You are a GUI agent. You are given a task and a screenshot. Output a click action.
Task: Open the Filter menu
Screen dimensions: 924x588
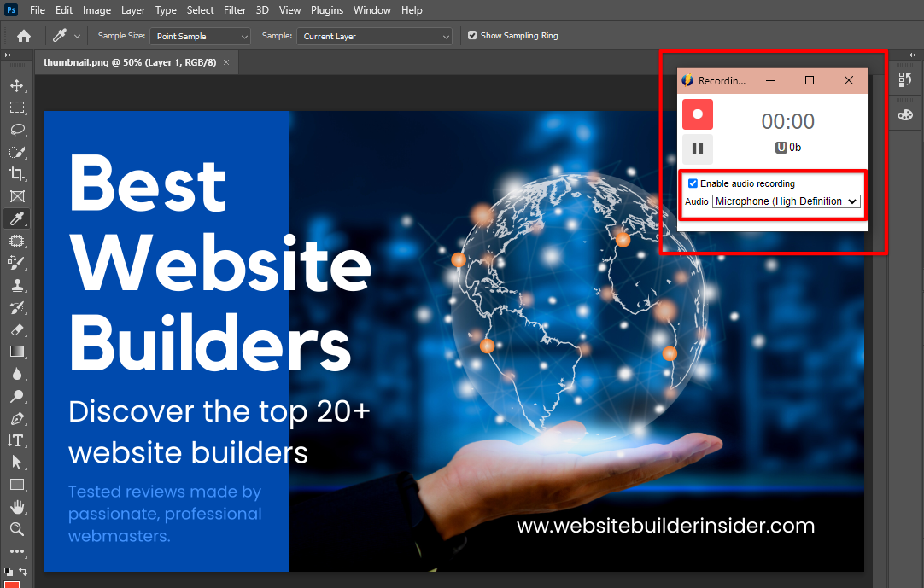click(x=235, y=10)
